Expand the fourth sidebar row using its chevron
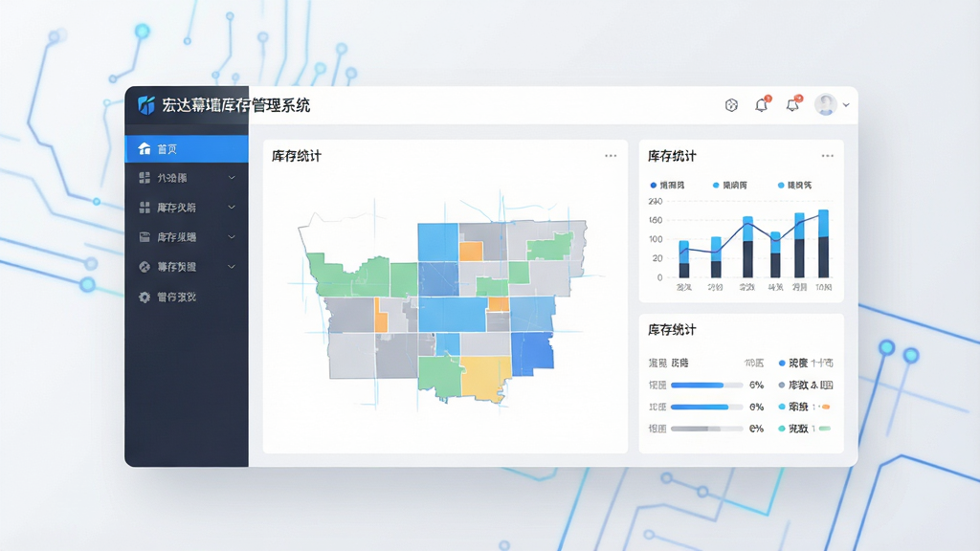Screen dimensions: 980x551 (232, 237)
